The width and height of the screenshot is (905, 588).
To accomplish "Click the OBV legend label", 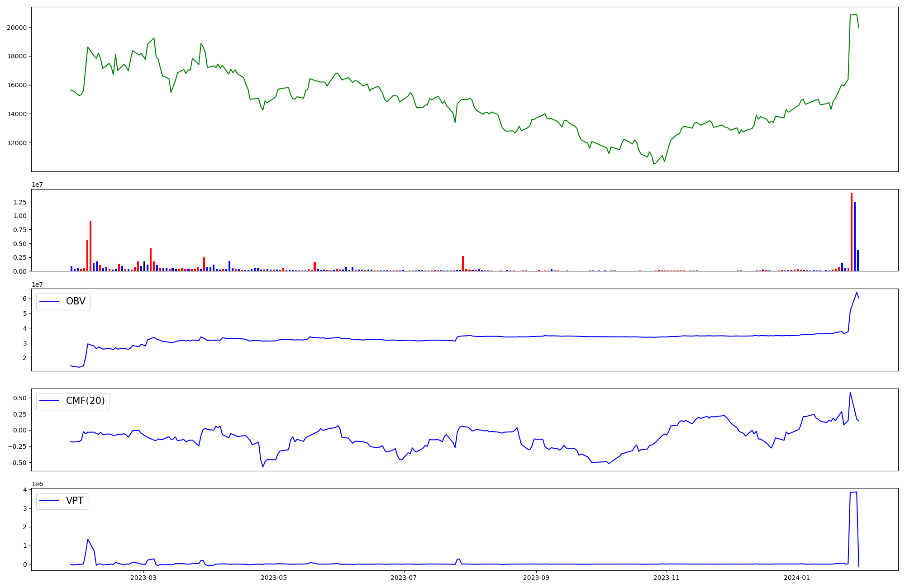I will point(76,301).
